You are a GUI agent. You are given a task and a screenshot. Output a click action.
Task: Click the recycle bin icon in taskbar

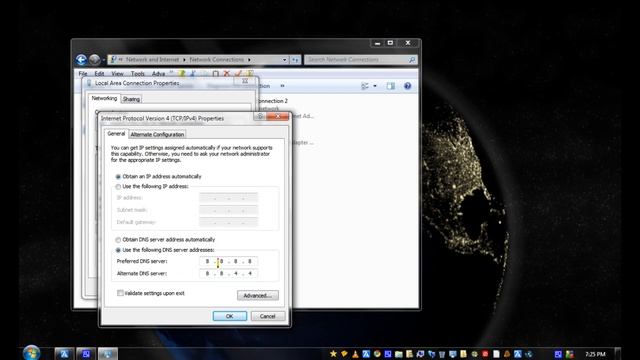442,354
